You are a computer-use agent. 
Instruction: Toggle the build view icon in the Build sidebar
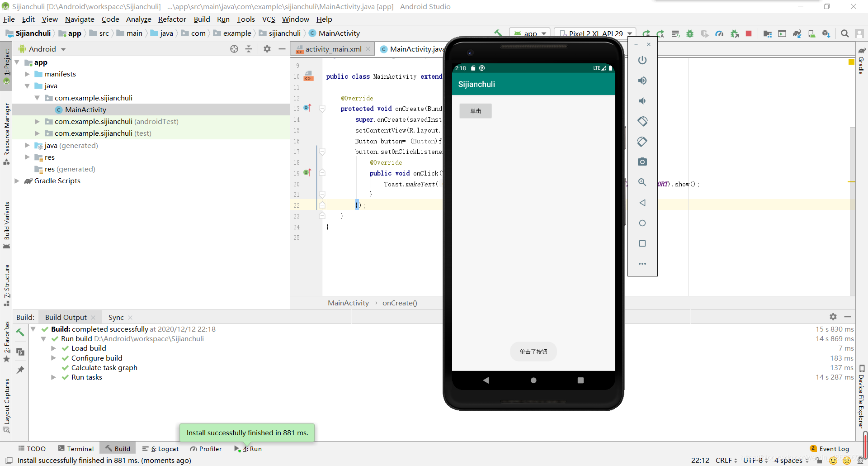(20, 352)
